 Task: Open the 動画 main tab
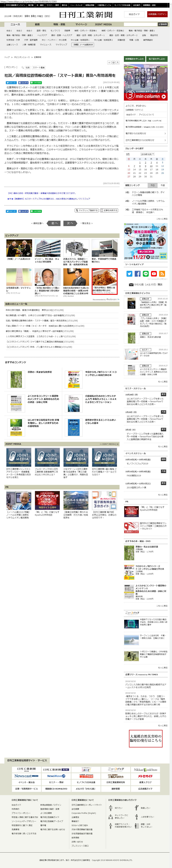coord(37,24)
